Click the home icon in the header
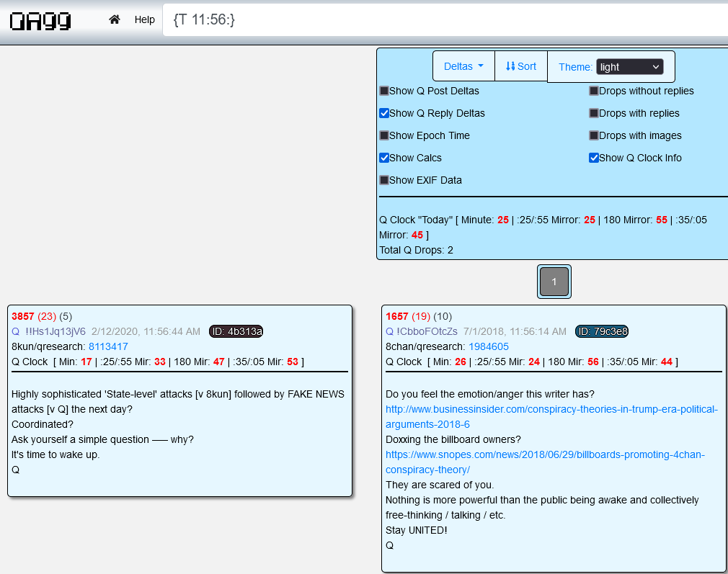 [x=114, y=19]
